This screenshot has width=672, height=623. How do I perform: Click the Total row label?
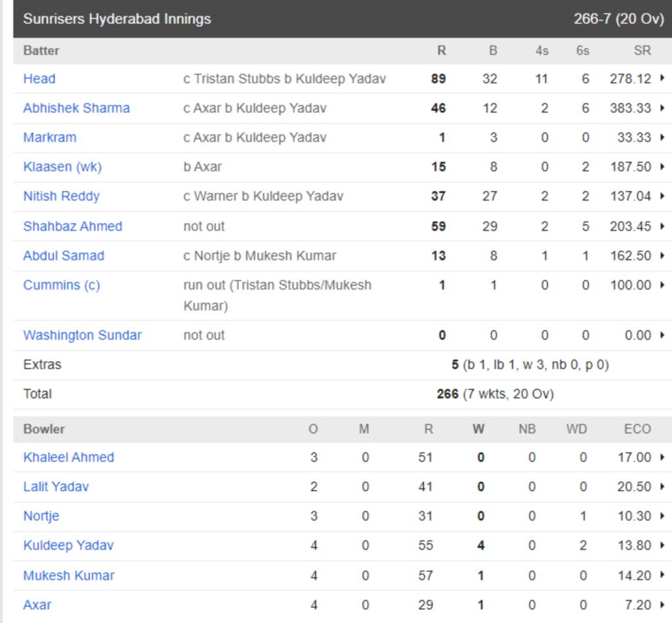[x=37, y=394]
